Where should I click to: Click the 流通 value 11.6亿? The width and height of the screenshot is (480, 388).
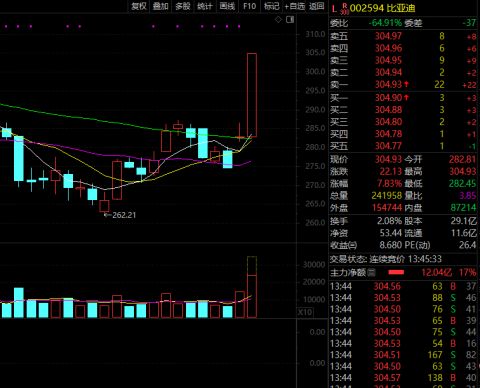464,233
